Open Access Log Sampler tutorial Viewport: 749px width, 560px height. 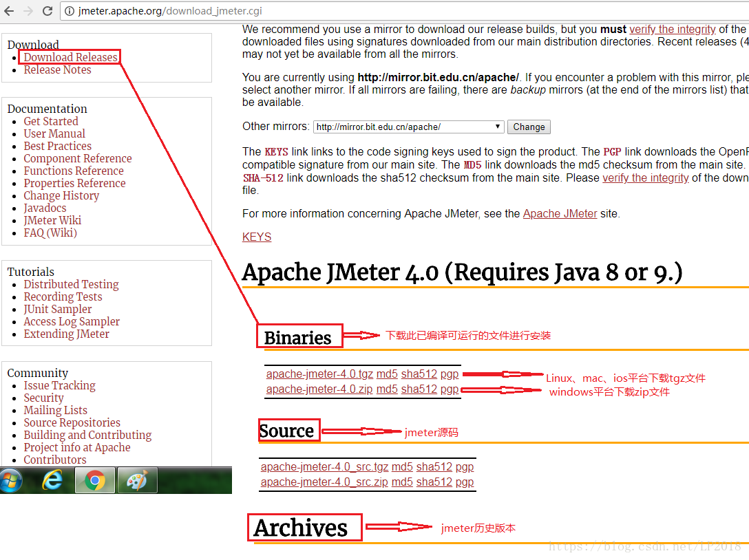(x=72, y=322)
